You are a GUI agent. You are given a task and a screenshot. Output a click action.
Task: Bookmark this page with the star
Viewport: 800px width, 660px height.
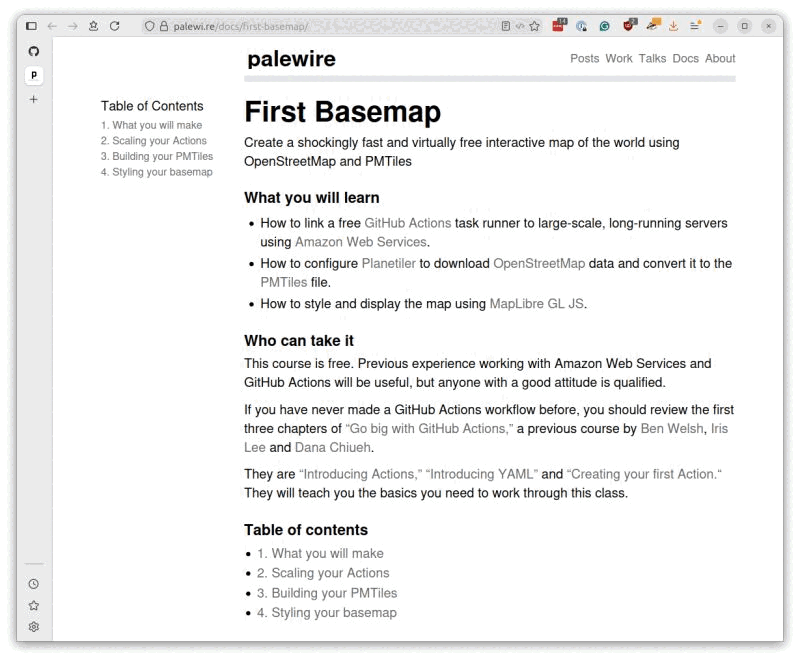[x=534, y=26]
